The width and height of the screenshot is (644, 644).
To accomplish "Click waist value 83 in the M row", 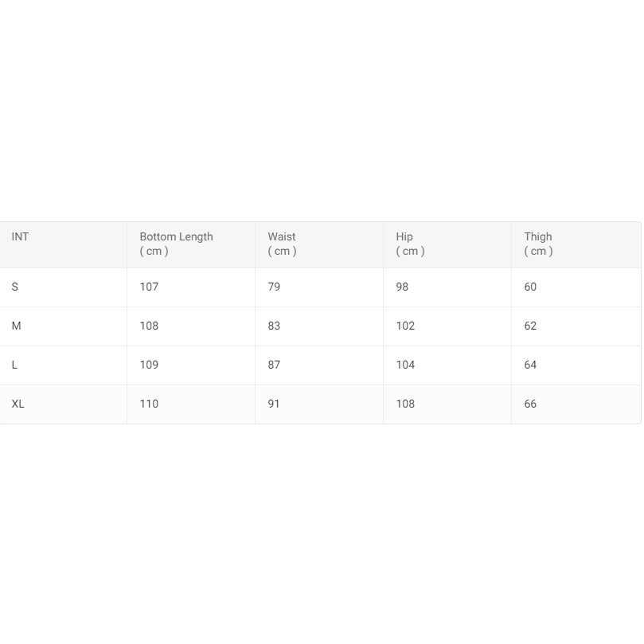I will pos(274,326).
